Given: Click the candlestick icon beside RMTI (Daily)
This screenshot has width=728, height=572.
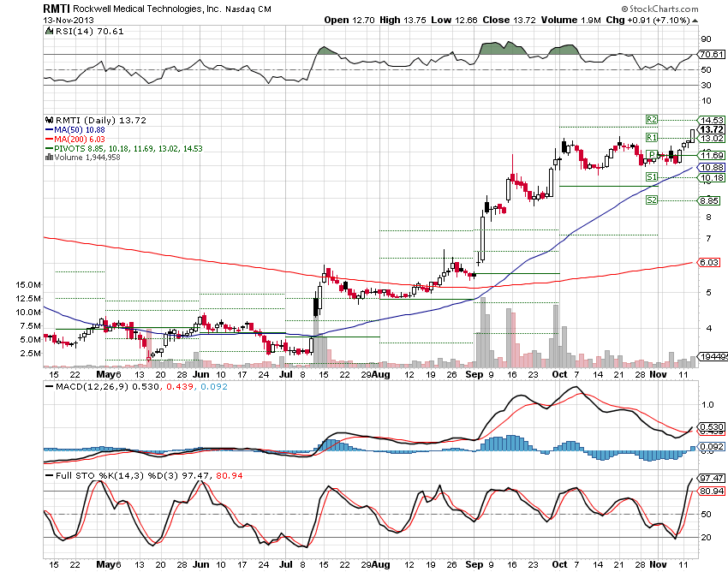Looking at the screenshot, I should click(x=49, y=120).
